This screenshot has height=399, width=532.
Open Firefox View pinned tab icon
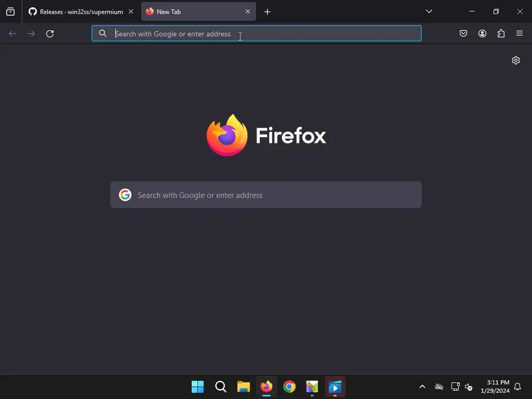click(x=10, y=11)
